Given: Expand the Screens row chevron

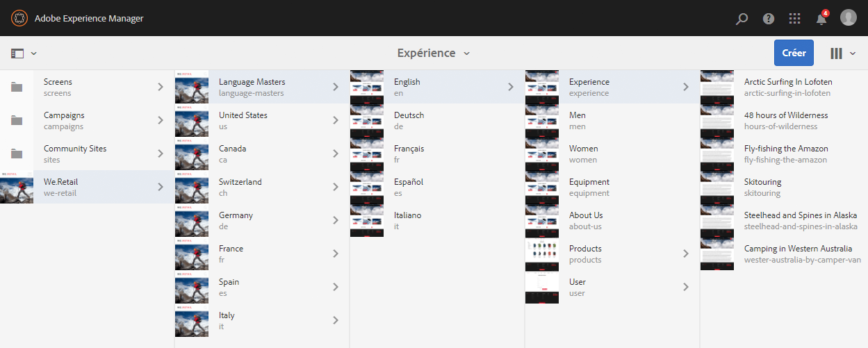Looking at the screenshot, I should coord(160,87).
